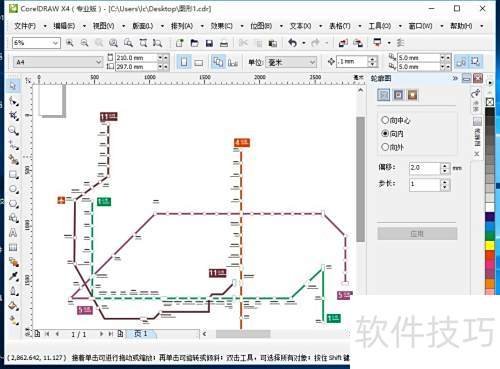Switch to the 页 1 page tab
The image size is (500, 369).
click(141, 333)
